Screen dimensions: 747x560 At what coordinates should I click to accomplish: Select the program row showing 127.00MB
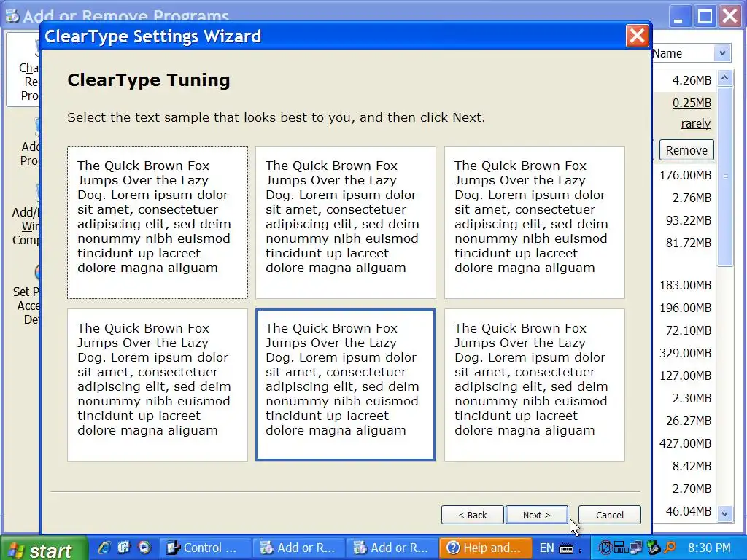tap(685, 376)
